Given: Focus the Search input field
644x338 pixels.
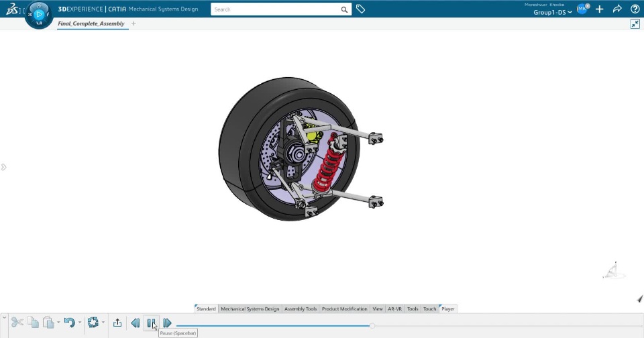Looking at the screenshot, I should coord(276,9).
